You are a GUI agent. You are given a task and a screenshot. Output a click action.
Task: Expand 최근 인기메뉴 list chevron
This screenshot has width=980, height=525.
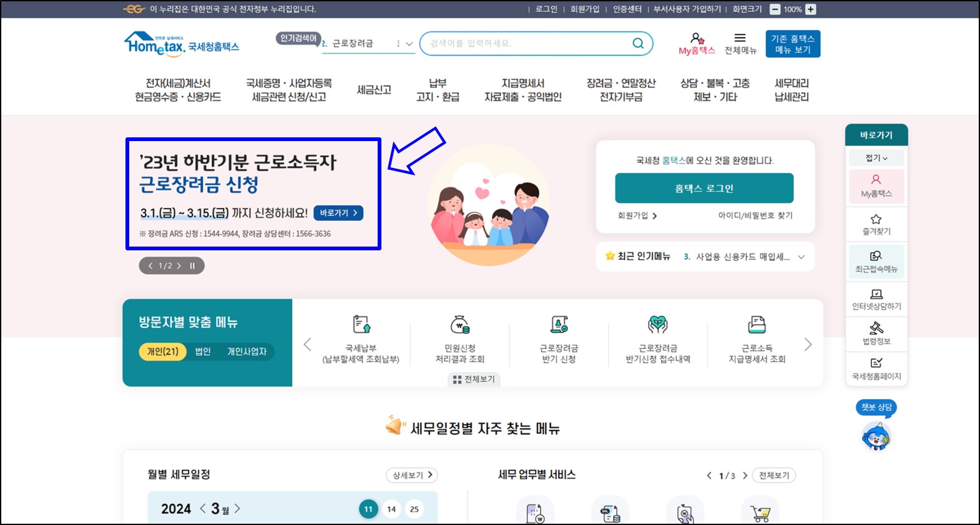pyautogui.click(x=801, y=257)
